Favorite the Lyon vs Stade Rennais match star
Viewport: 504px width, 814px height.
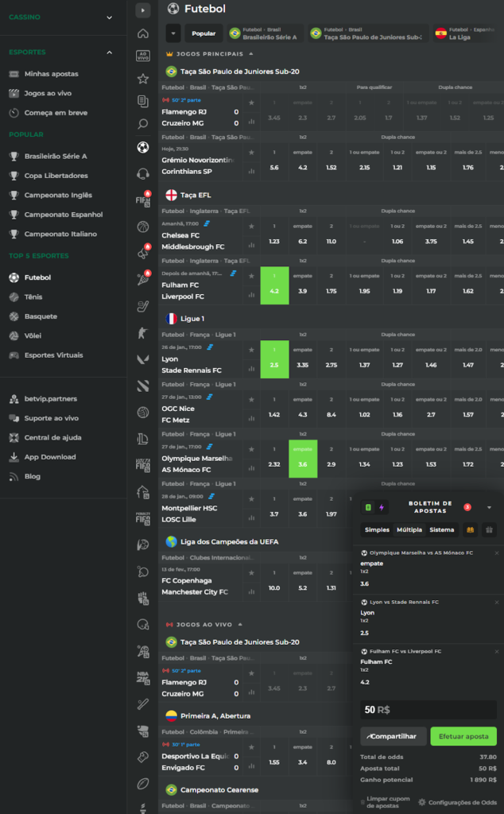252,350
